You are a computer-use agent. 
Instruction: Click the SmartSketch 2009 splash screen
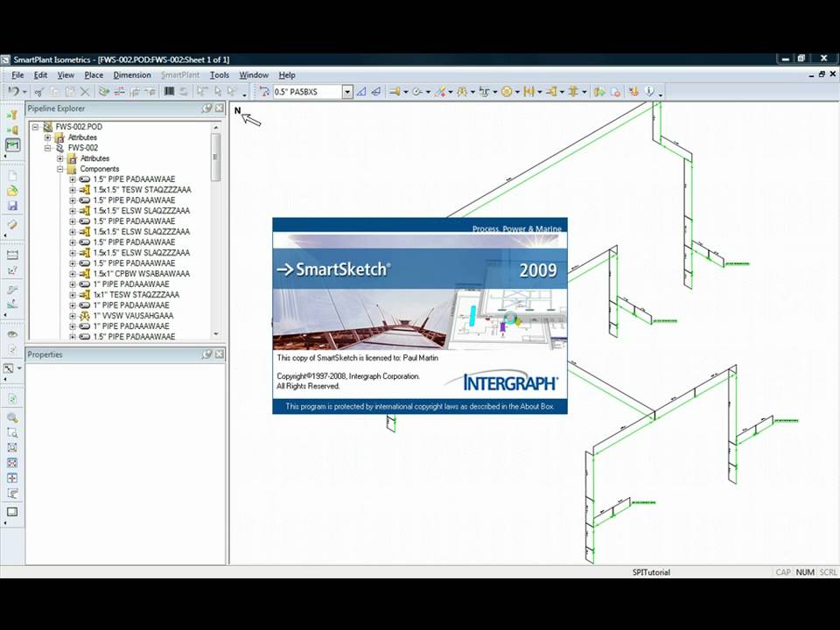point(420,316)
